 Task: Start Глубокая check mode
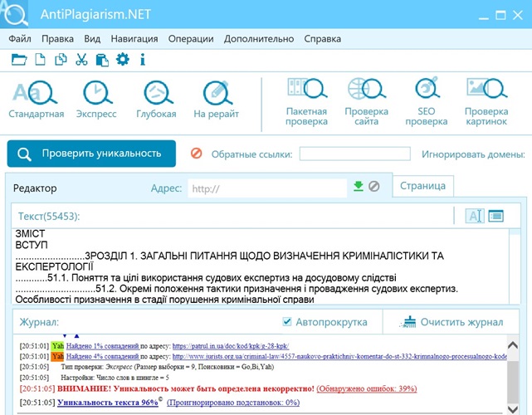pyautogui.click(x=156, y=99)
